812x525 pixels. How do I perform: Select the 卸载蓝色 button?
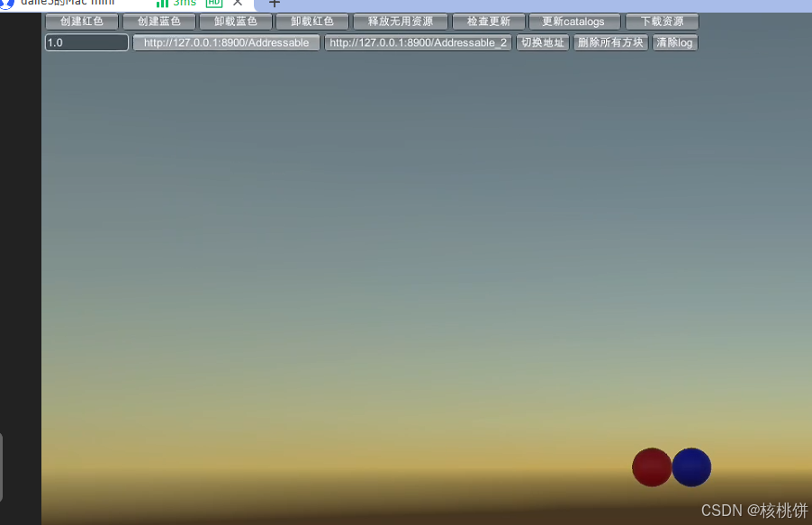[236, 22]
